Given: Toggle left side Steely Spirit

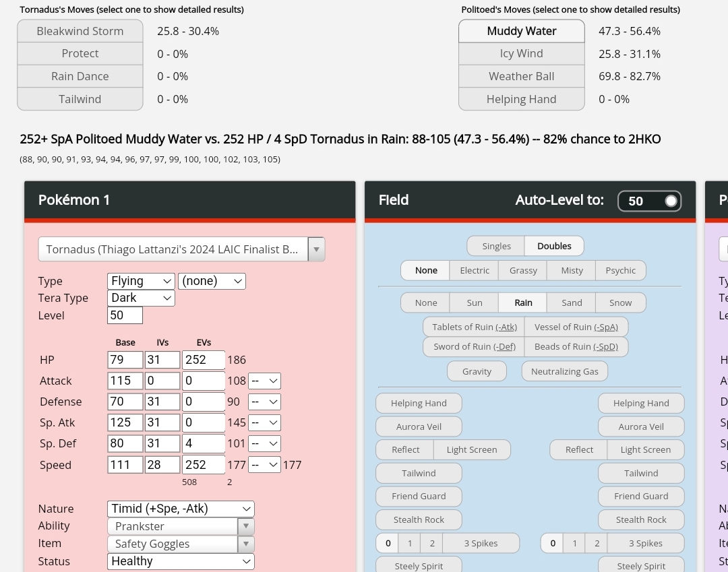Looking at the screenshot, I should pos(419,565).
